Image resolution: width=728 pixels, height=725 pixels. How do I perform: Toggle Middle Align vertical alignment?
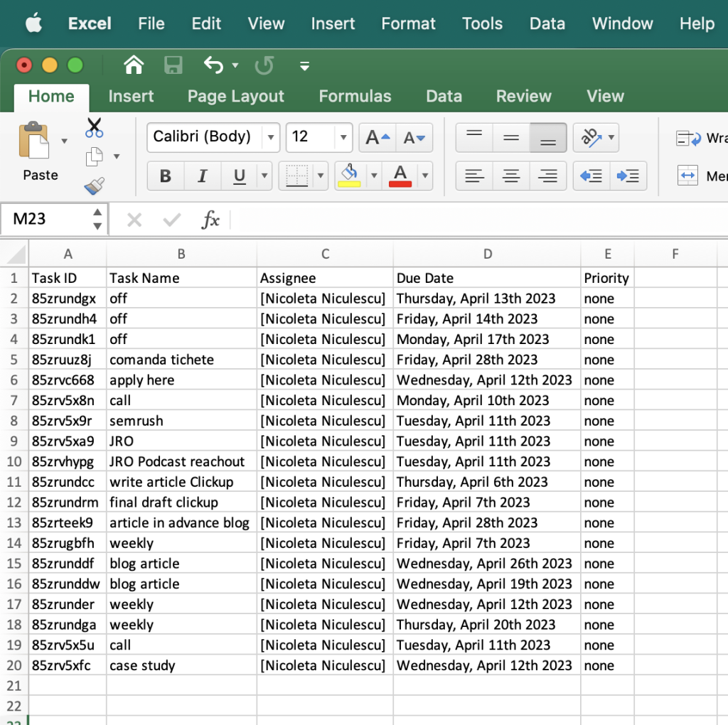(x=511, y=137)
